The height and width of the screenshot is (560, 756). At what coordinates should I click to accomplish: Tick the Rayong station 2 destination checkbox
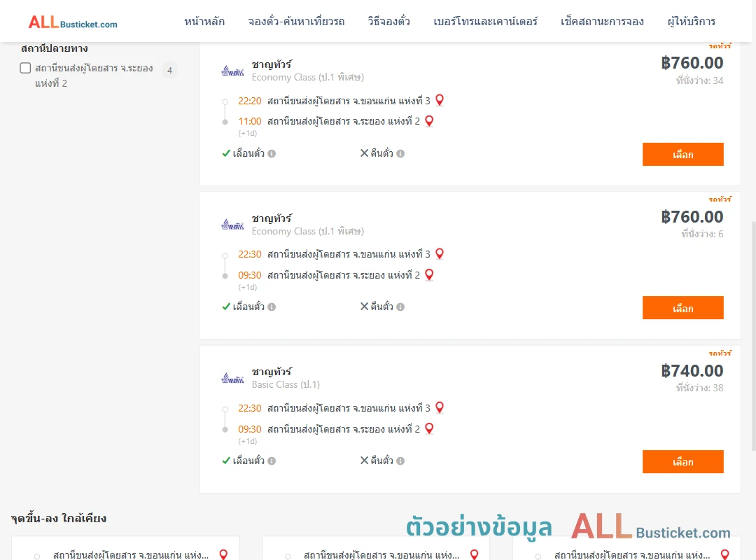26,68
